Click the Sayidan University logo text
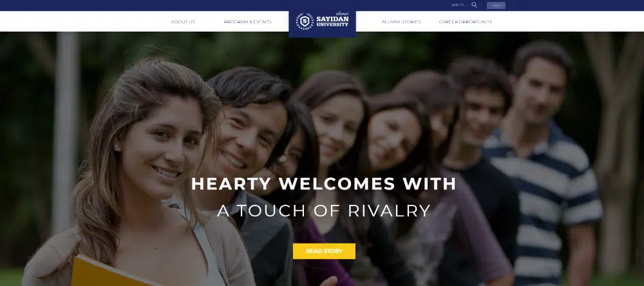 [332, 21]
